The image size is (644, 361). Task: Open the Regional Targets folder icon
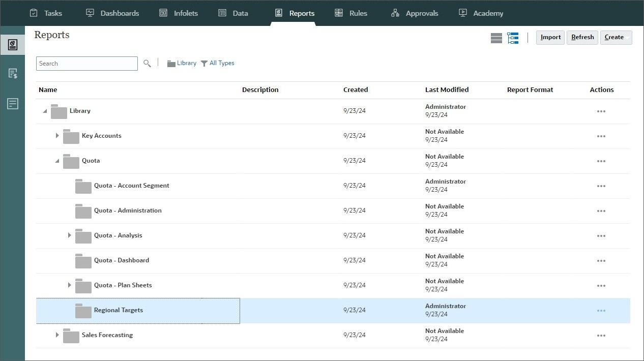point(83,310)
